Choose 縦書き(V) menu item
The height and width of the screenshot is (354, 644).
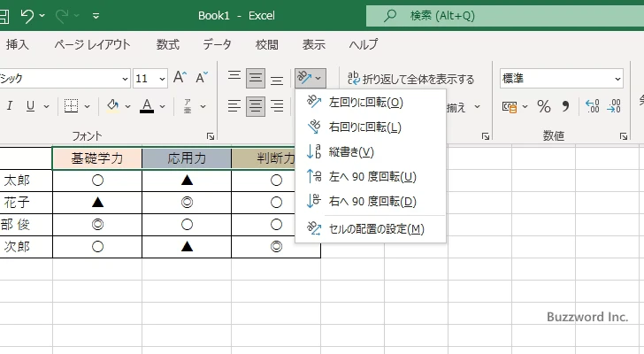pos(371,152)
